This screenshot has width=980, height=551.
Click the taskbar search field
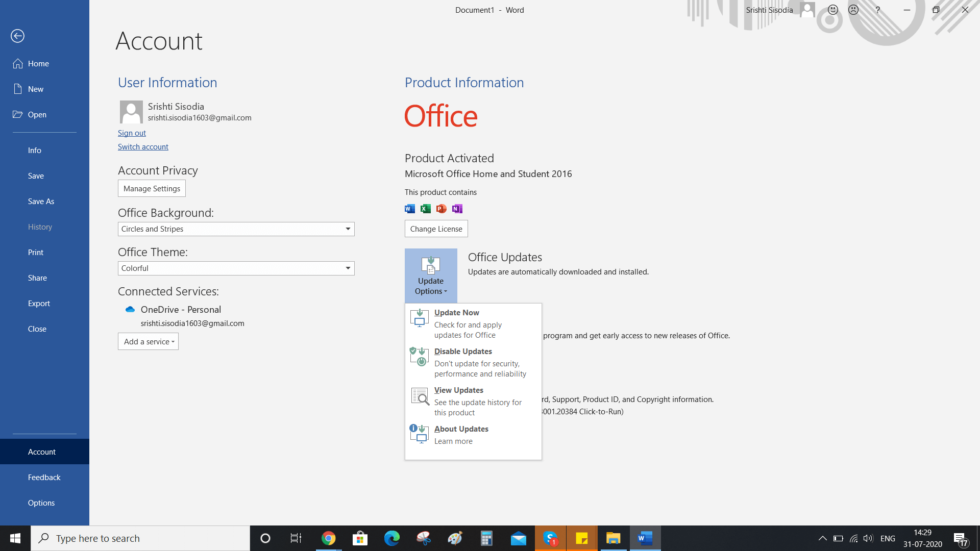140,538
